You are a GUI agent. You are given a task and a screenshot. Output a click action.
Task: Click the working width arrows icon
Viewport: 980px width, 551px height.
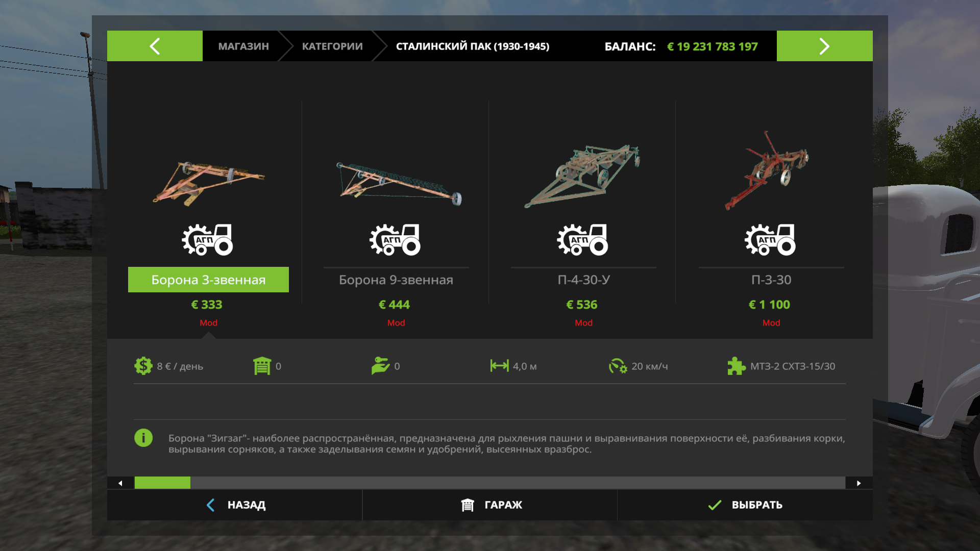(x=499, y=366)
